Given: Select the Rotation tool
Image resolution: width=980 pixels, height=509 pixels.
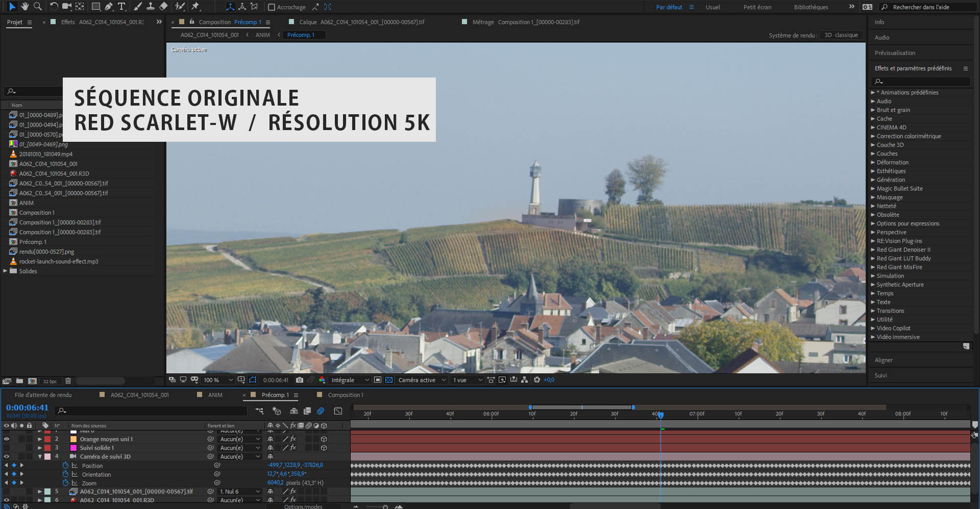Looking at the screenshot, I should click(x=54, y=7).
